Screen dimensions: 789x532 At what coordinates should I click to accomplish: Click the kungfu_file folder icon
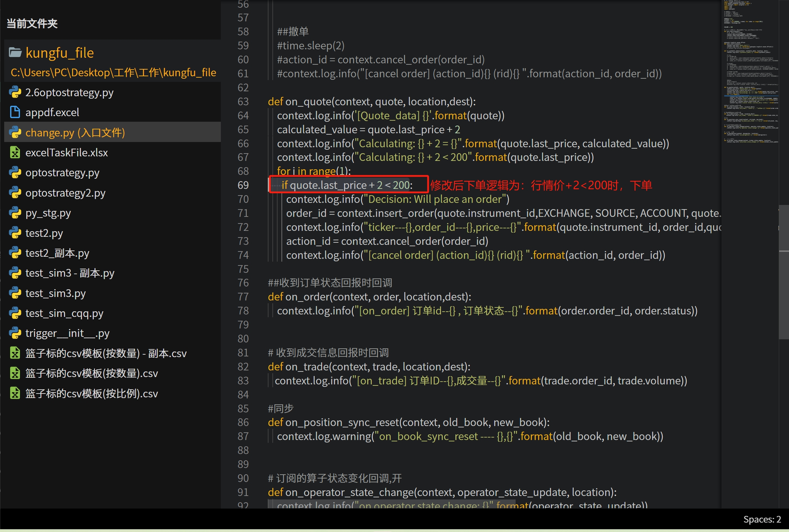point(15,52)
